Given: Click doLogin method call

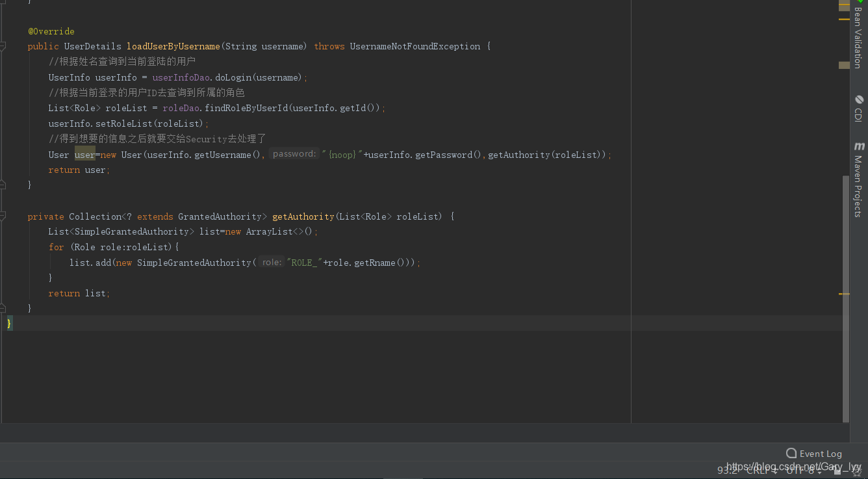Looking at the screenshot, I should pos(233,77).
